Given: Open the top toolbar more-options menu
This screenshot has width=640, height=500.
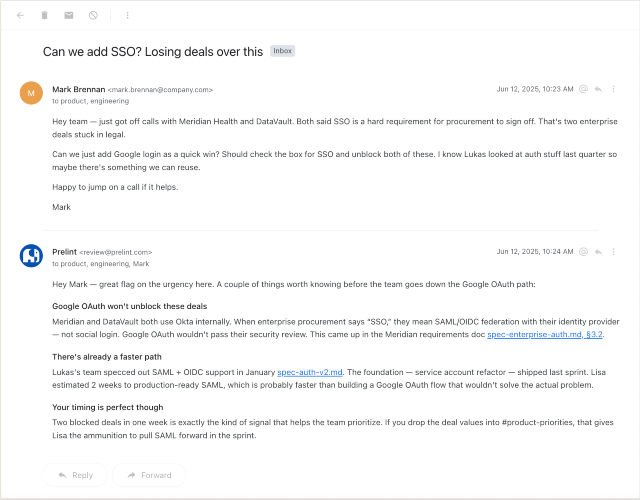Looking at the screenshot, I should (x=127, y=15).
